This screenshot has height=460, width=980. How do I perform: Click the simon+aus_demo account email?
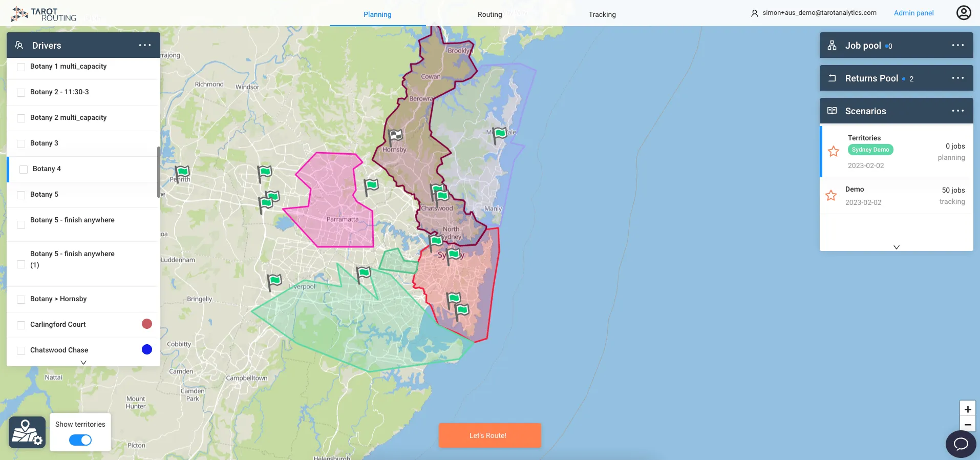[819, 13]
